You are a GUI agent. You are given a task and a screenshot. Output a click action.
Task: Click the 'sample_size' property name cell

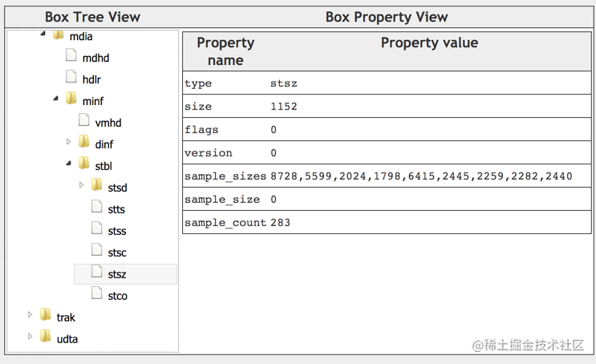pyautogui.click(x=222, y=200)
